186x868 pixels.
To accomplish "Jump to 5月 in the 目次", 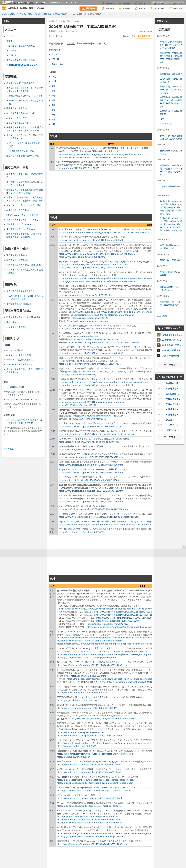I will (x=53, y=105).
